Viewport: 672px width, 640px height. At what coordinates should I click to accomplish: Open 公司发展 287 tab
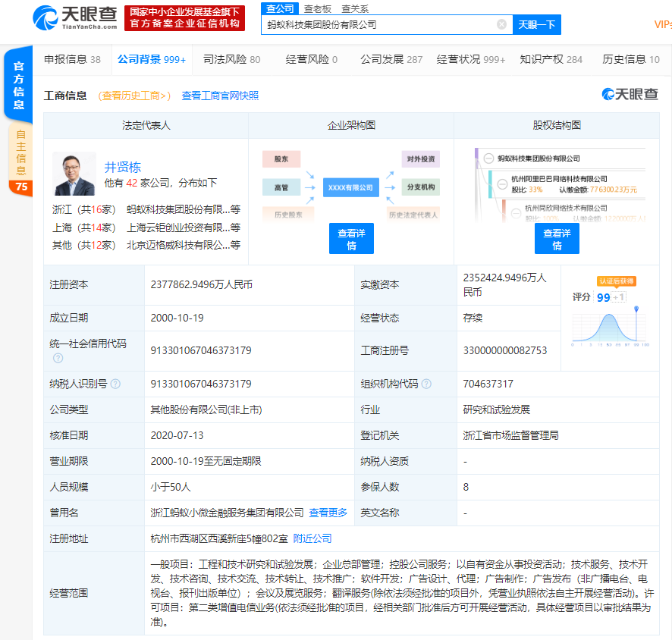pos(391,60)
